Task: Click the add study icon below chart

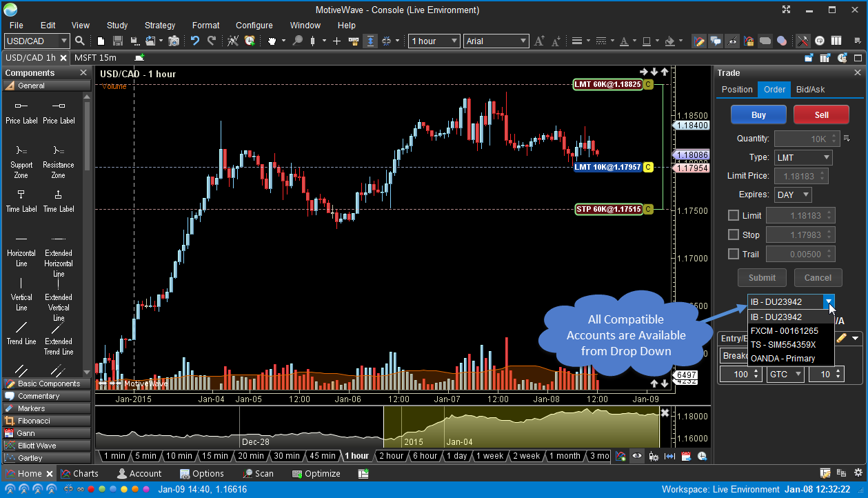Action: [620, 456]
